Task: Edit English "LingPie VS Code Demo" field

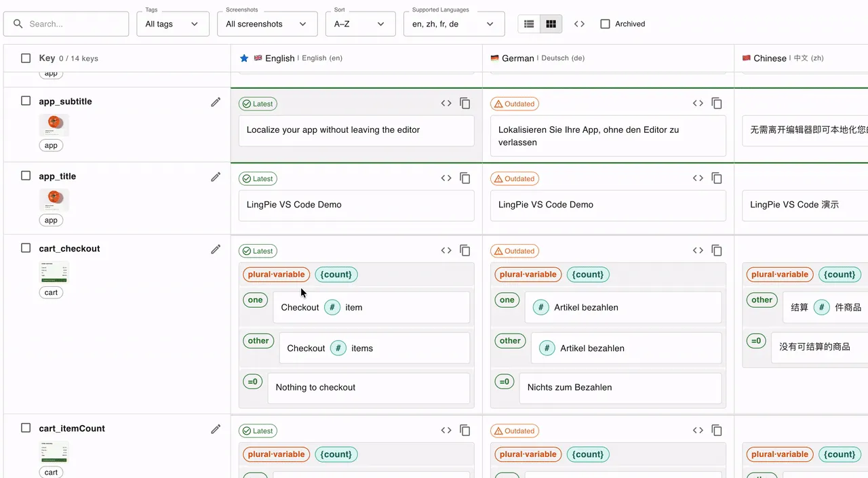Action: (356, 205)
